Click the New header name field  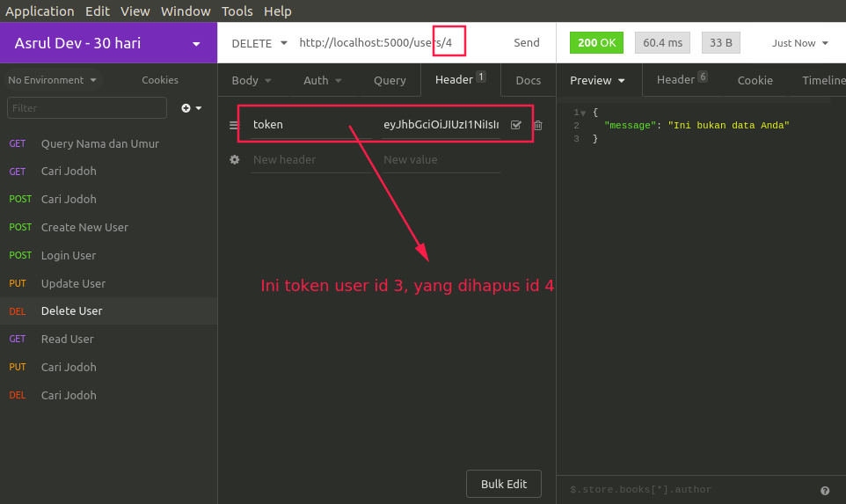(310, 160)
